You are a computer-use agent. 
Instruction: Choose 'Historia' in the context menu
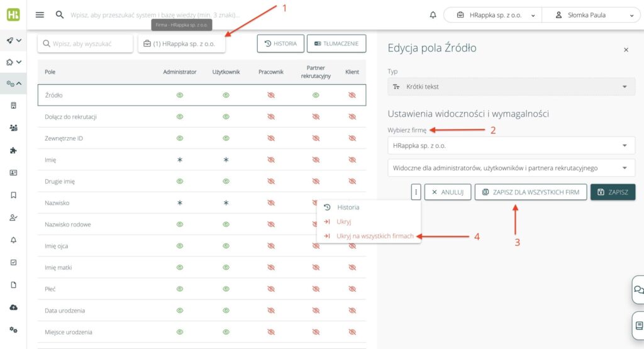point(348,207)
